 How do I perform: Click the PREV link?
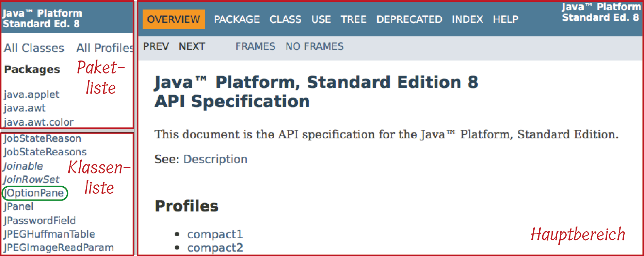156,46
